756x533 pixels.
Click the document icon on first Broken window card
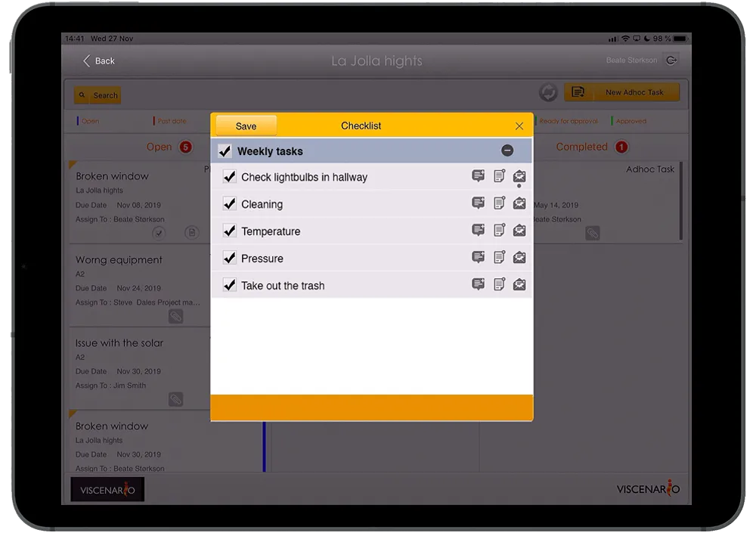pos(192,233)
